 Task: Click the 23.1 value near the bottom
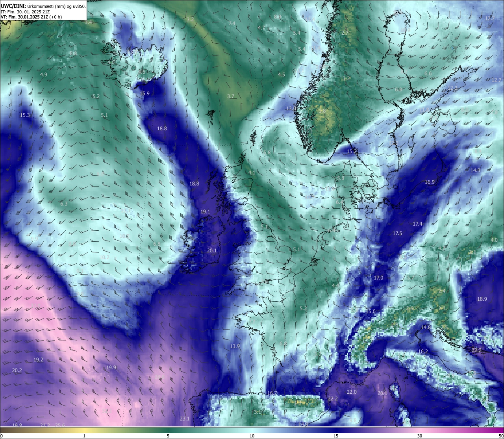pyautogui.click(x=185, y=419)
